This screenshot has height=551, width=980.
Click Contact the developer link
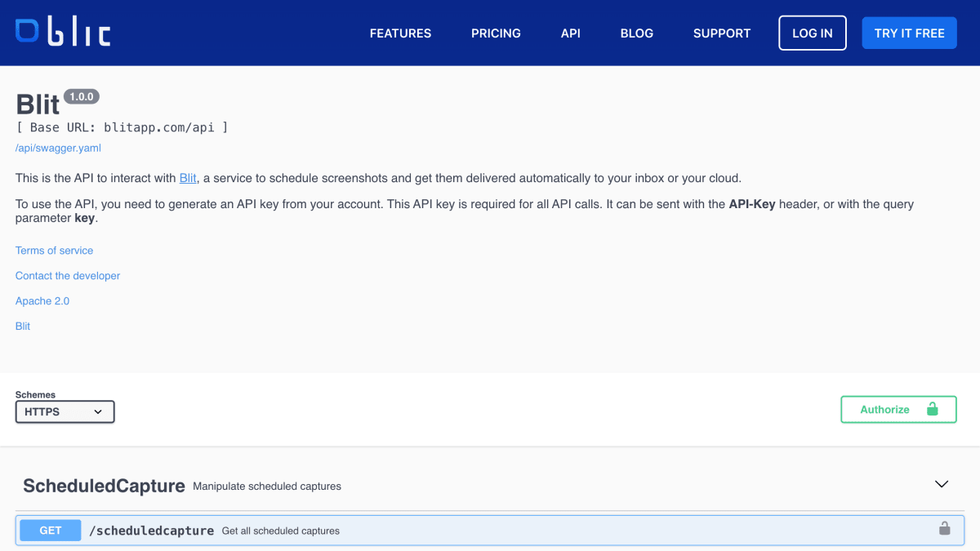[68, 276]
